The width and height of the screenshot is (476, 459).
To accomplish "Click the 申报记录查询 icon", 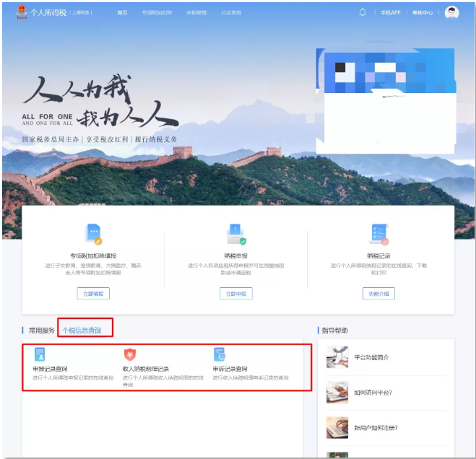I will [x=40, y=354].
